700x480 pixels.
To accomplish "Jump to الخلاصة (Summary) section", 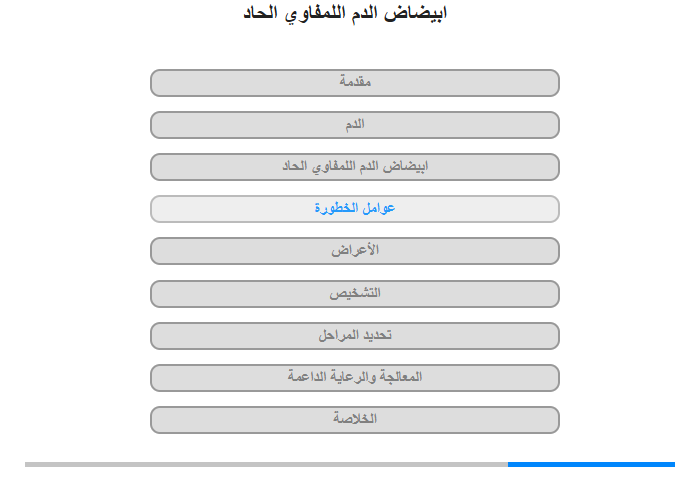I will (355, 420).
